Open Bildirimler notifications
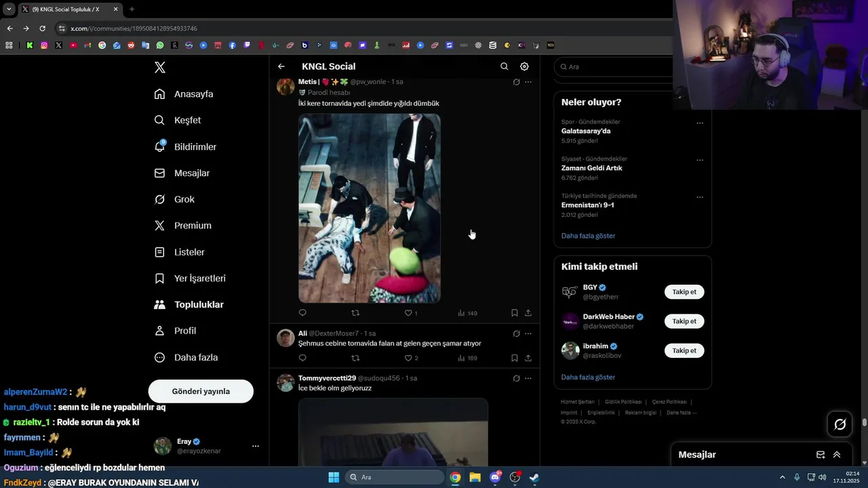 click(185, 147)
